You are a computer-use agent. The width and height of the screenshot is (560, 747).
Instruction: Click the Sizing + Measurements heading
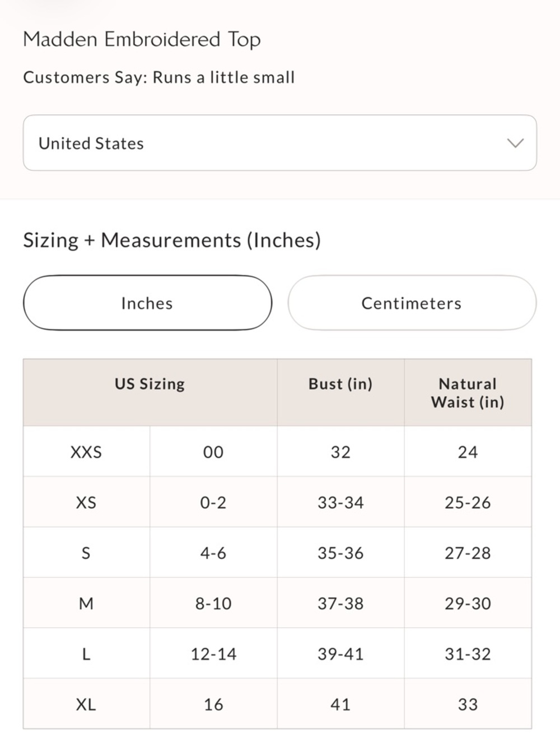[172, 240]
